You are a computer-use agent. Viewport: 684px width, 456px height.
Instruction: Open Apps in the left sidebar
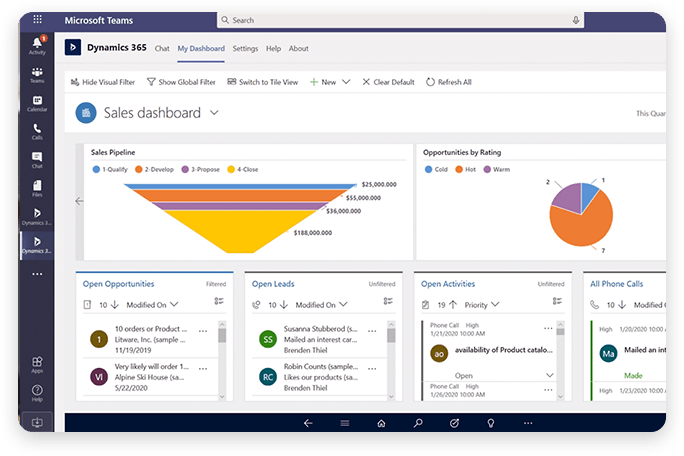click(x=37, y=363)
